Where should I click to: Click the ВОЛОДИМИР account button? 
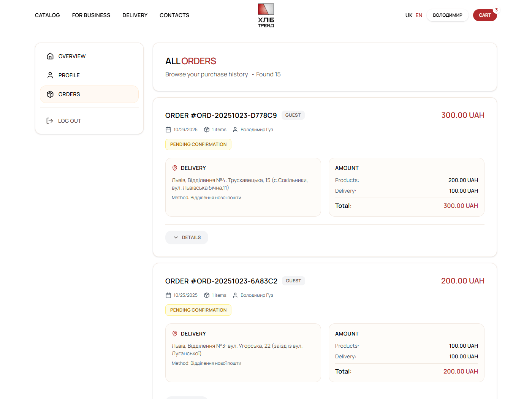pos(447,15)
